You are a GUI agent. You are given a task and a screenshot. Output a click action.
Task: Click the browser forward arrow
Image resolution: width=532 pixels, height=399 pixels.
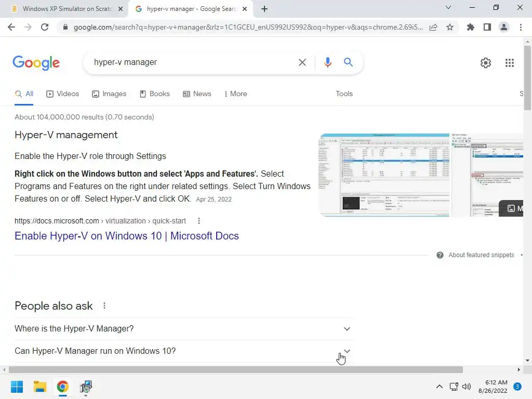[28, 27]
